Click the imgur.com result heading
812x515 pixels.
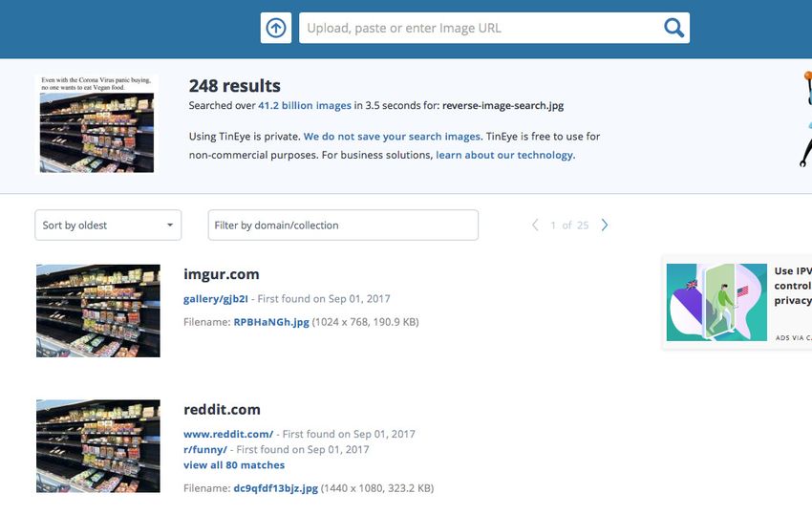pyautogui.click(x=221, y=274)
